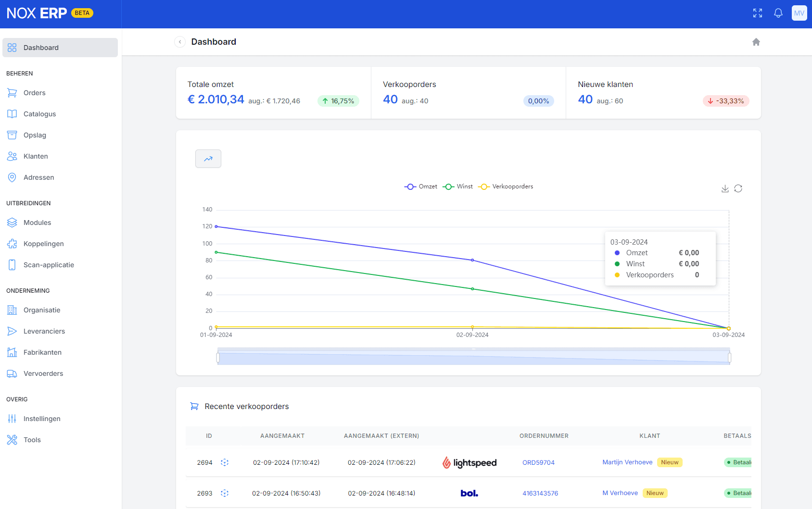
Task: Enter fullscreen mode via the top bar icon
Action: tap(758, 13)
